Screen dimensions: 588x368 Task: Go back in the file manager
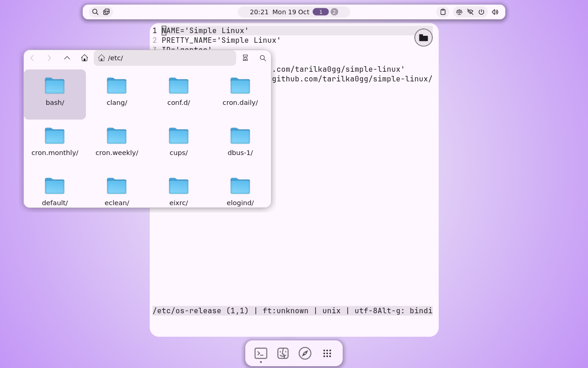click(x=32, y=58)
